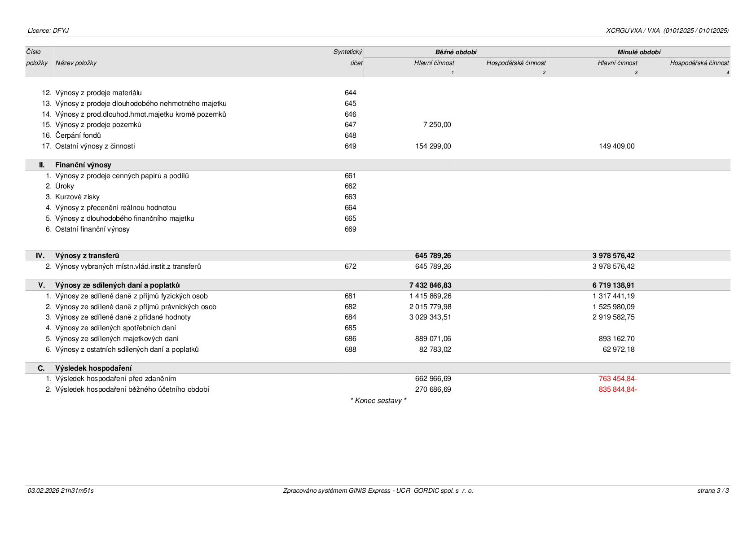The width and height of the screenshot is (756, 534).
Task: Click the Licence: DFYJ header text
Action: pos(48,31)
